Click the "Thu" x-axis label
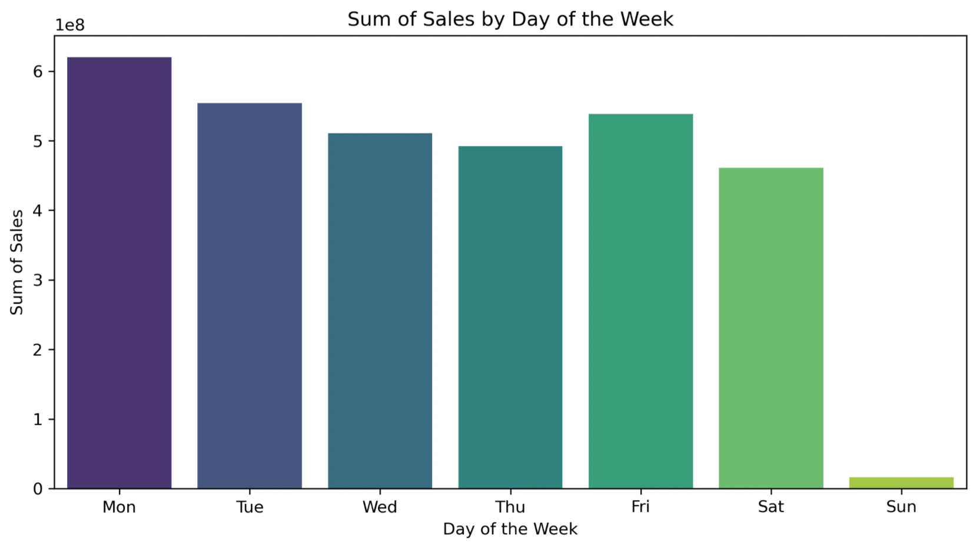The width and height of the screenshot is (980, 553). click(x=510, y=507)
